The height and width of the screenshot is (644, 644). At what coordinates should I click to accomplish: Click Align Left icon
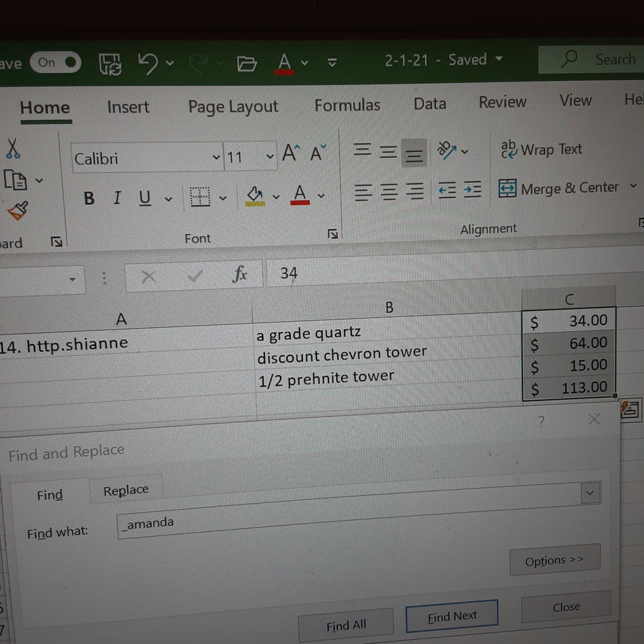(363, 192)
